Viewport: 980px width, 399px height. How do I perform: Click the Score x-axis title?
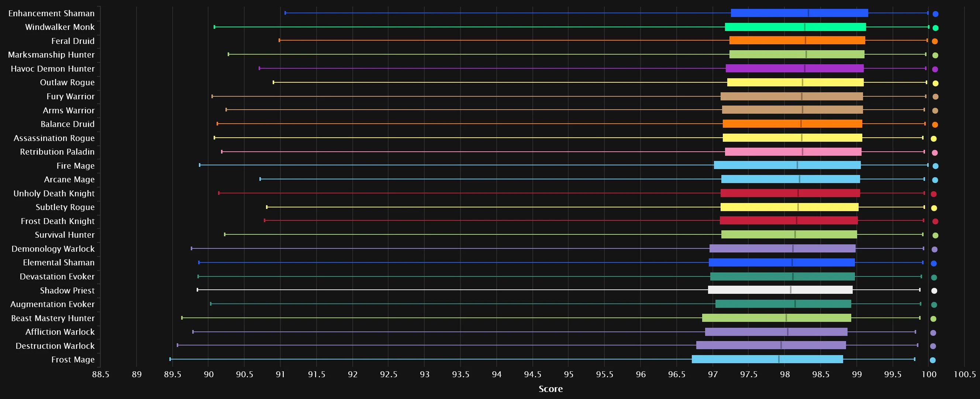tap(551, 389)
